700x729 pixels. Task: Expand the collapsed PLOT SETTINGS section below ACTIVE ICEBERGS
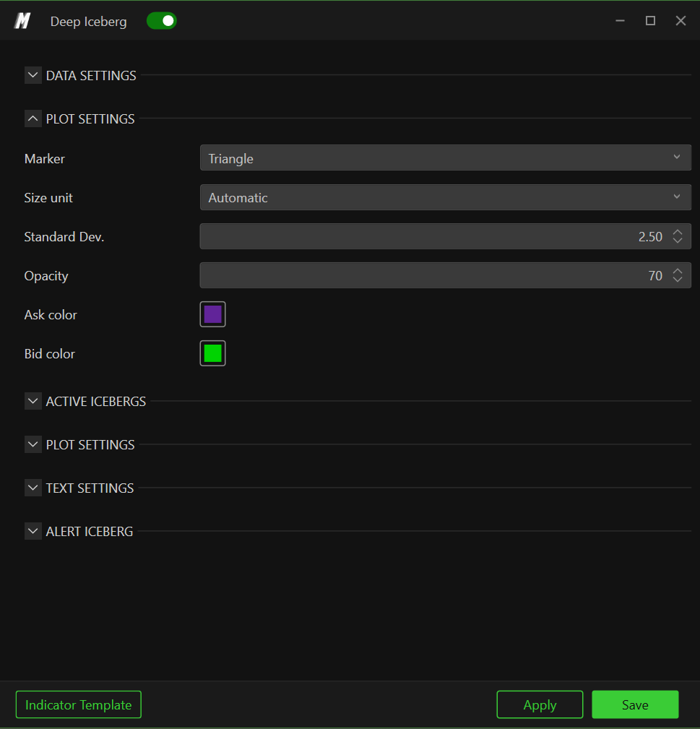pyautogui.click(x=33, y=444)
